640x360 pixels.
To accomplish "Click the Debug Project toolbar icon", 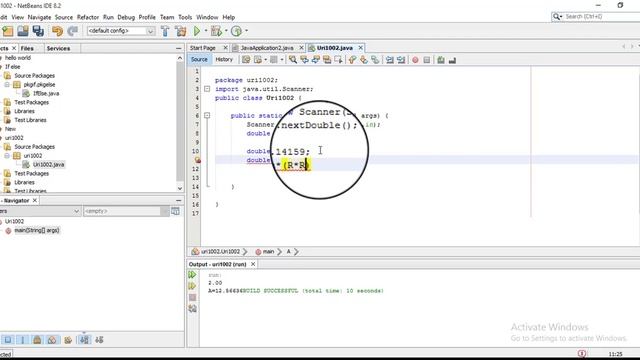I will tap(216, 31).
